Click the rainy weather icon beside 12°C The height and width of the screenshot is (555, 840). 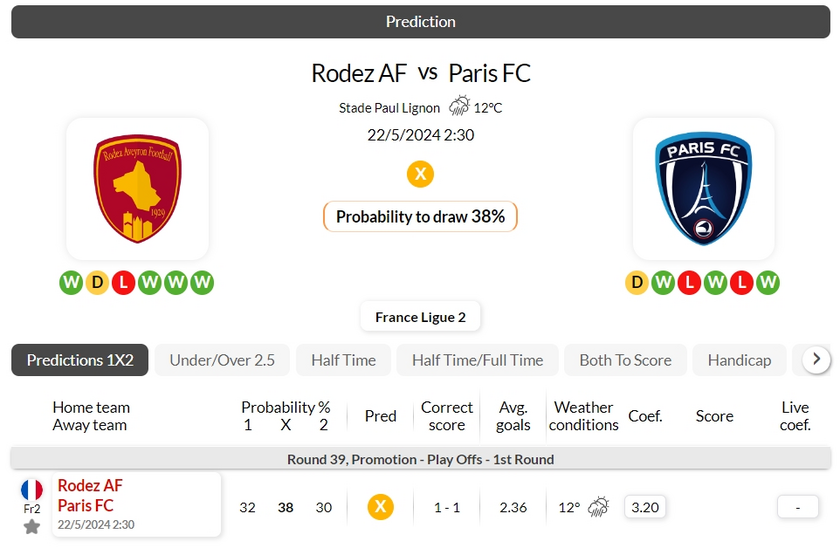coord(459,106)
